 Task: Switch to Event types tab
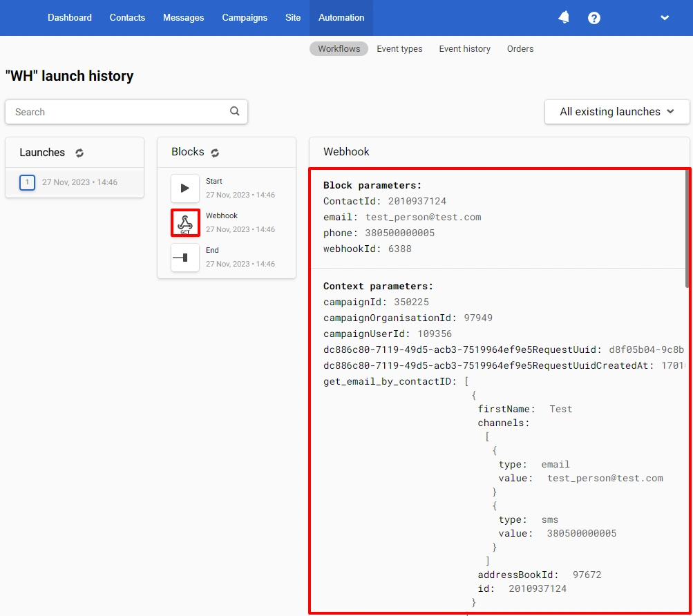tap(399, 48)
